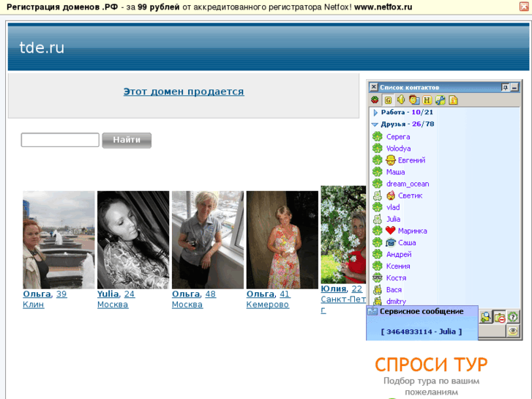Viewport: 532px width, 399px height.
Task: Click the [ 3464833114 - Julia ] message text
Action: click(422, 332)
